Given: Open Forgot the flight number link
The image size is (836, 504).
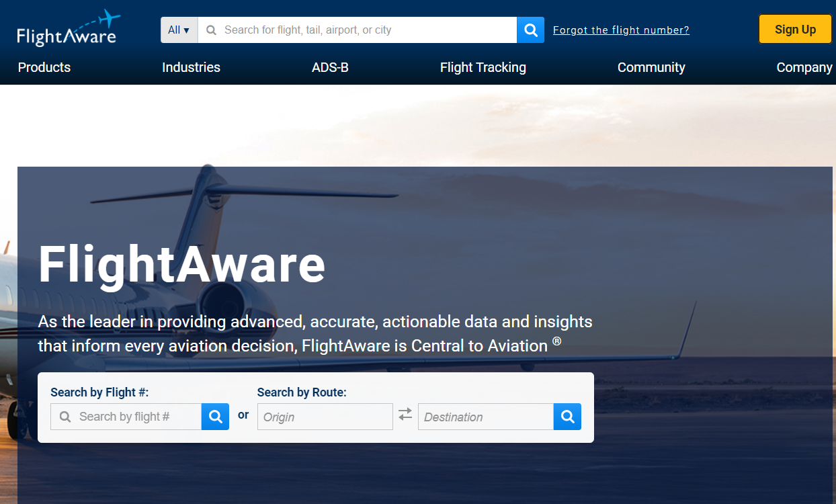Looking at the screenshot, I should click(x=621, y=30).
